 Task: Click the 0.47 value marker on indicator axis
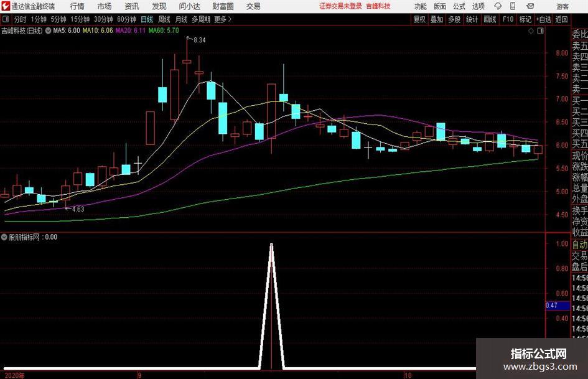click(558, 306)
